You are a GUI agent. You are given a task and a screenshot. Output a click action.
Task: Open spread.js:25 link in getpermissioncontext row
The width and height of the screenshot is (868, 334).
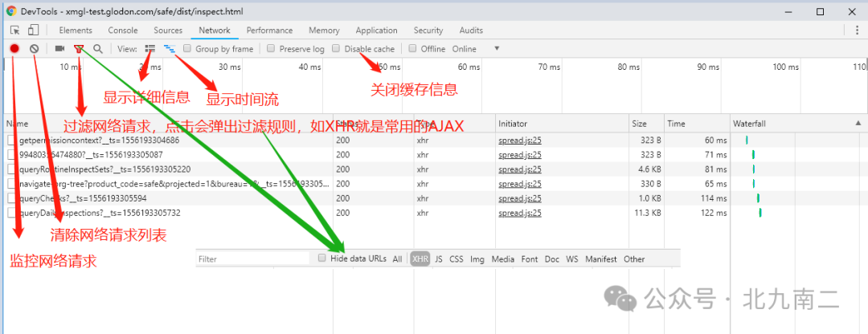520,141
